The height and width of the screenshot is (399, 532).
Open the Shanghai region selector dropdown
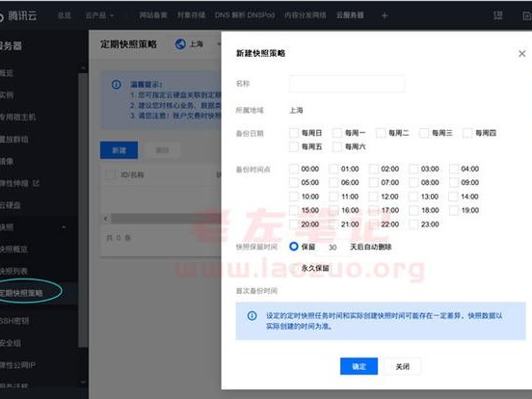pos(198,44)
